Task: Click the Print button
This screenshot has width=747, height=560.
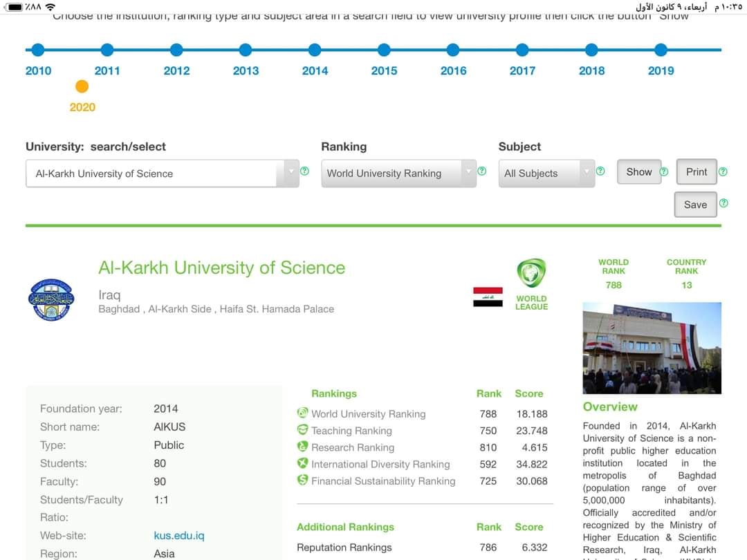Action: 697,172
